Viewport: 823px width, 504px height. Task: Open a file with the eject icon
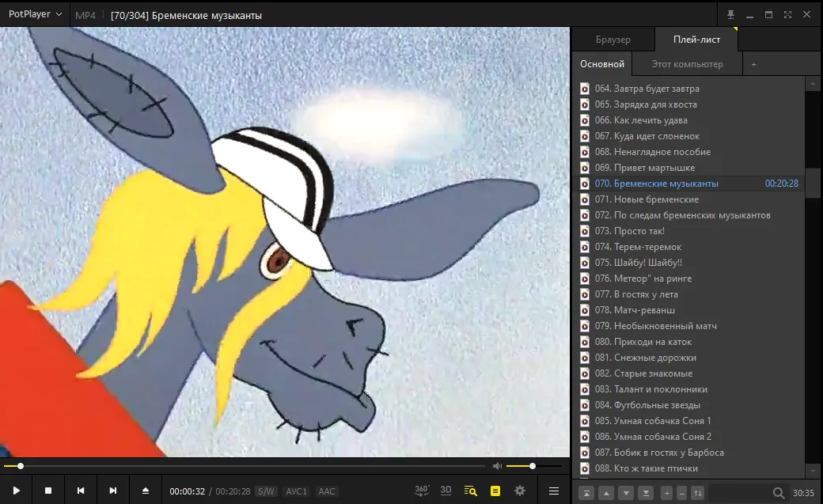146,491
